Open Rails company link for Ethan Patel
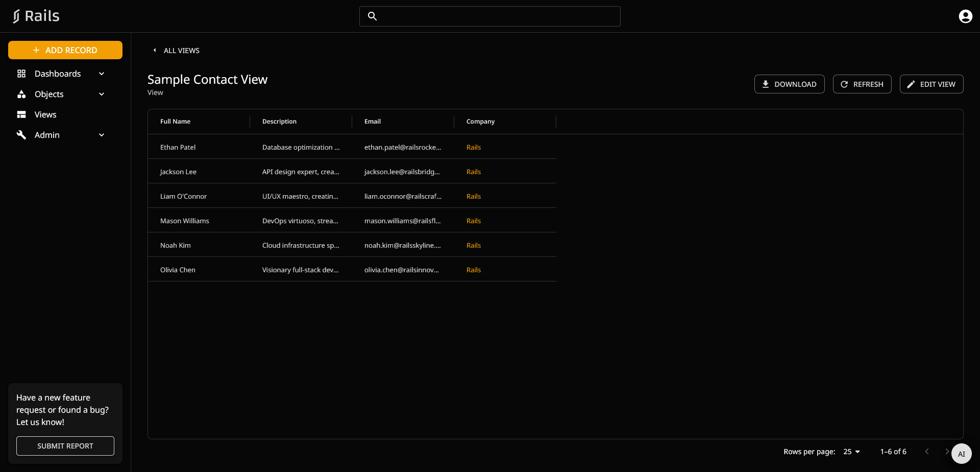The width and height of the screenshot is (980, 472). pos(474,147)
